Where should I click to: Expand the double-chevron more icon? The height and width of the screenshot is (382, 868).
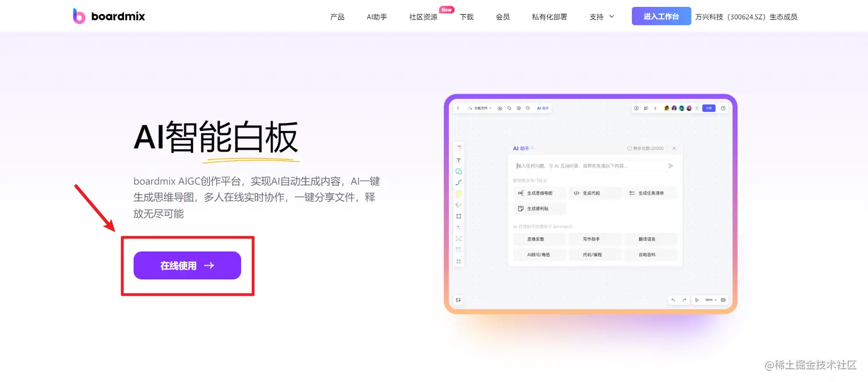(x=655, y=108)
